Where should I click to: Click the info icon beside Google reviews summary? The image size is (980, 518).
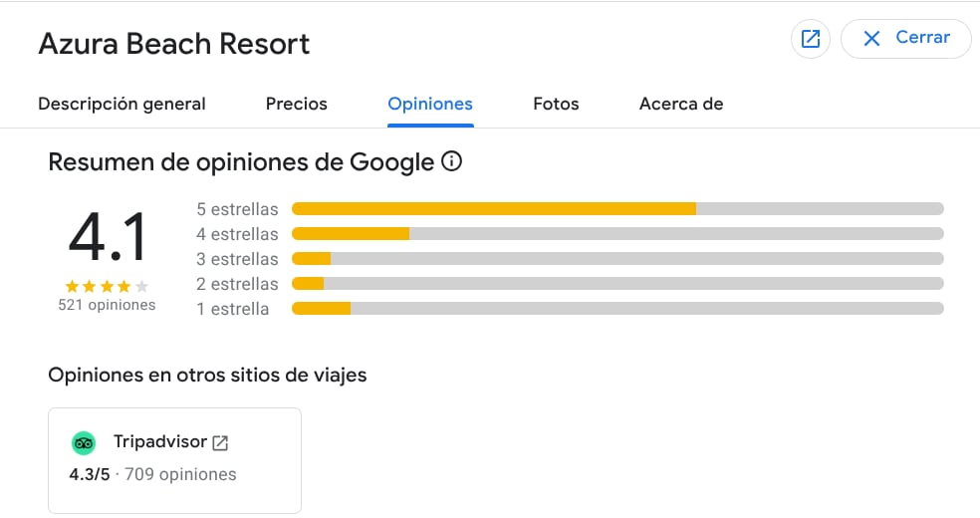tap(451, 161)
